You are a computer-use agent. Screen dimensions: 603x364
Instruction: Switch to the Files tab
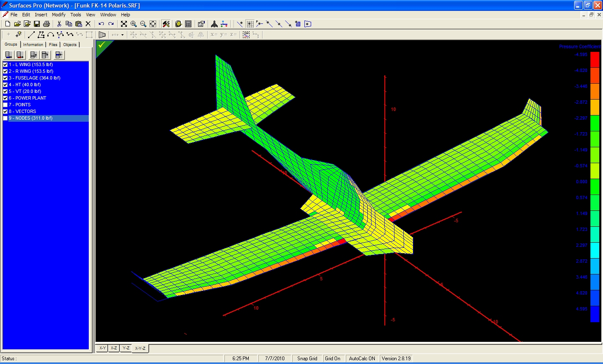tap(53, 44)
